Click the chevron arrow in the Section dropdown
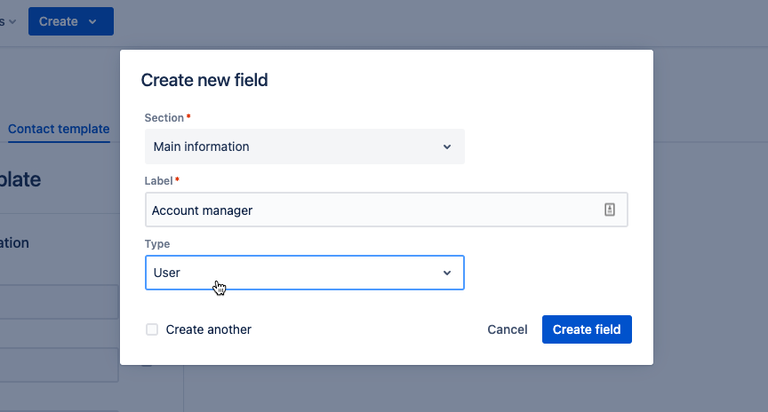The height and width of the screenshot is (412, 768). (x=447, y=147)
